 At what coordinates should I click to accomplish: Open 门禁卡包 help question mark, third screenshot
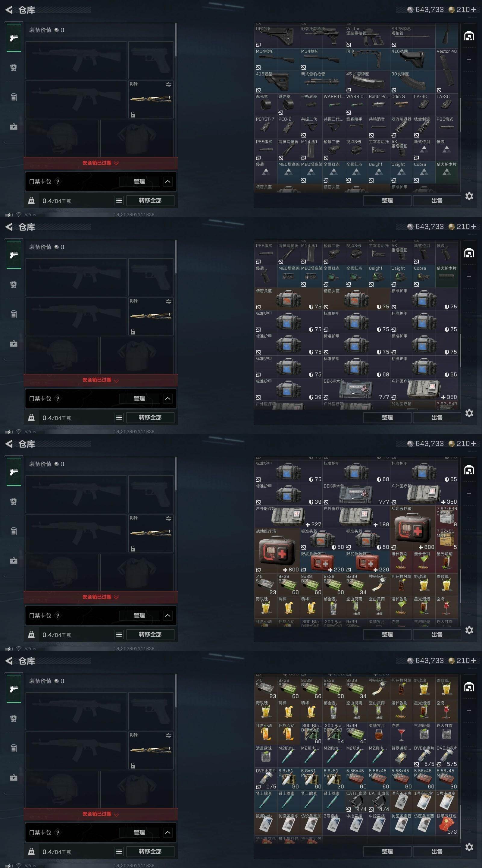click(x=58, y=616)
